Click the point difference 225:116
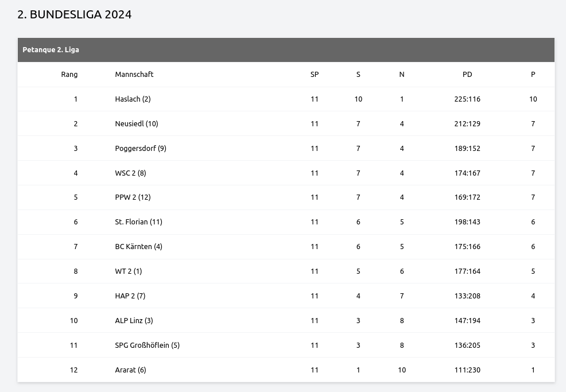Image resolution: width=566 pixels, height=392 pixels. (467, 99)
